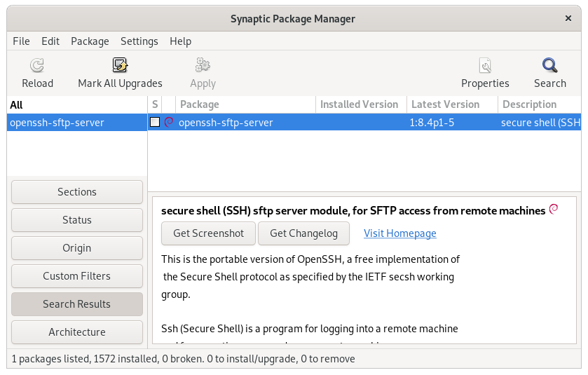Switch to the Architecture view

click(77, 332)
